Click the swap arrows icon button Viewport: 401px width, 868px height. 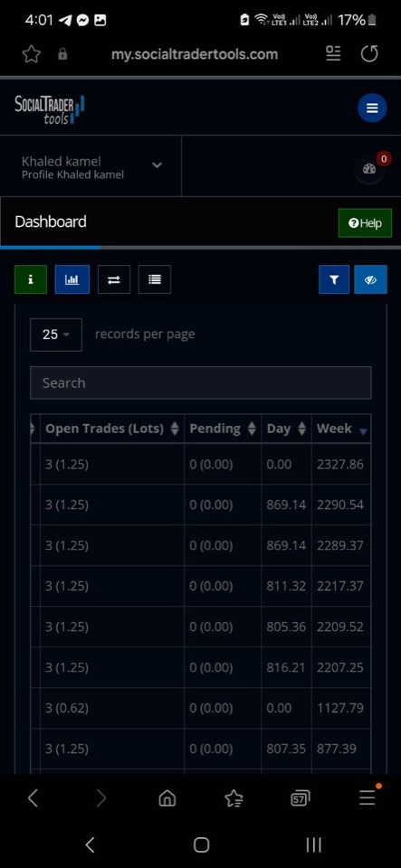click(113, 279)
